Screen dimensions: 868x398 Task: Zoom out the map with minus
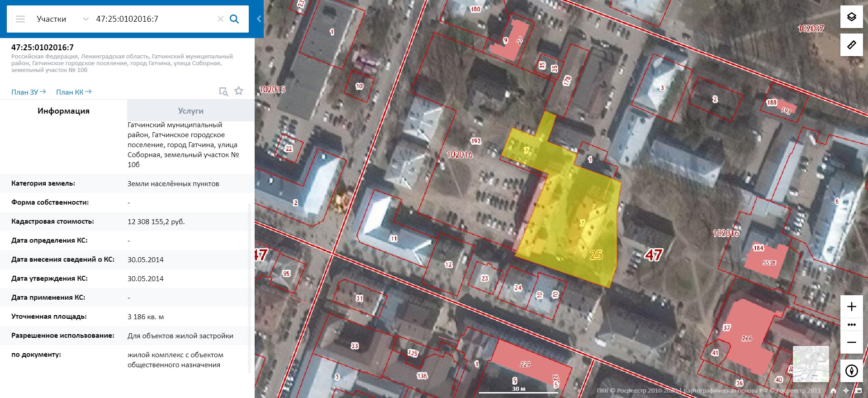pos(851,342)
